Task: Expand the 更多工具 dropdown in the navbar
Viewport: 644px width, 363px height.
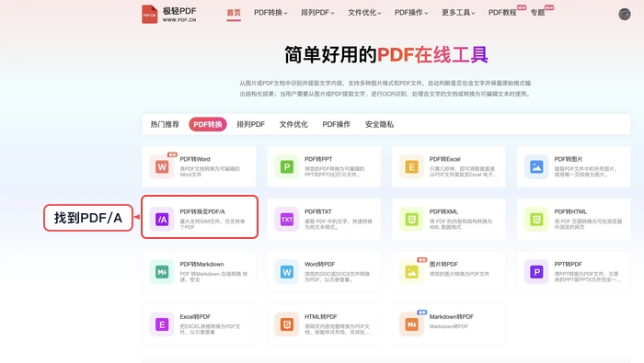Action: pyautogui.click(x=458, y=13)
